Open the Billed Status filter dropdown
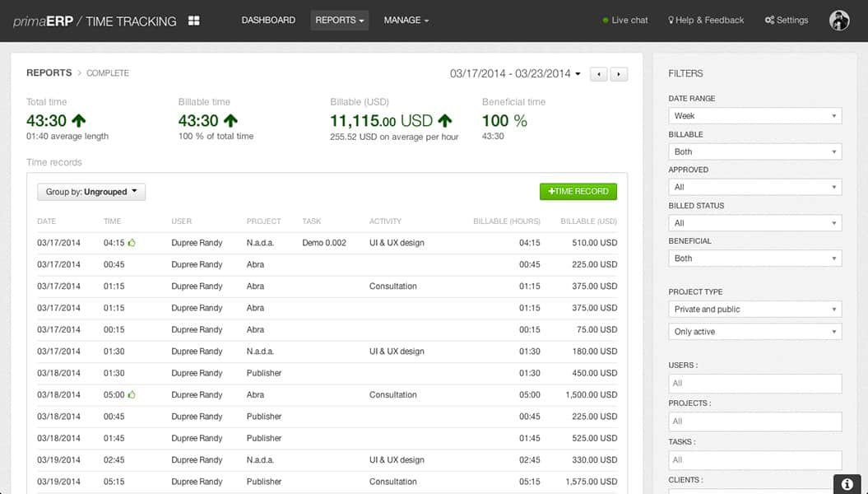 point(754,223)
